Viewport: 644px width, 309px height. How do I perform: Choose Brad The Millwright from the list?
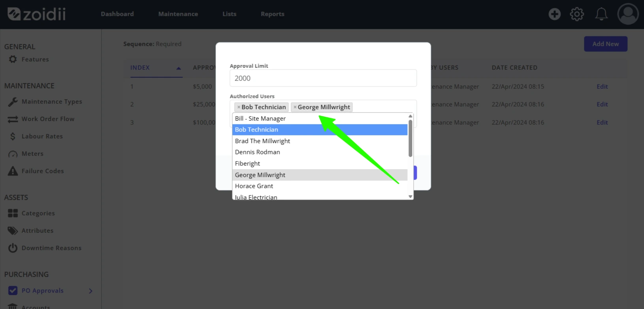[x=320, y=141]
